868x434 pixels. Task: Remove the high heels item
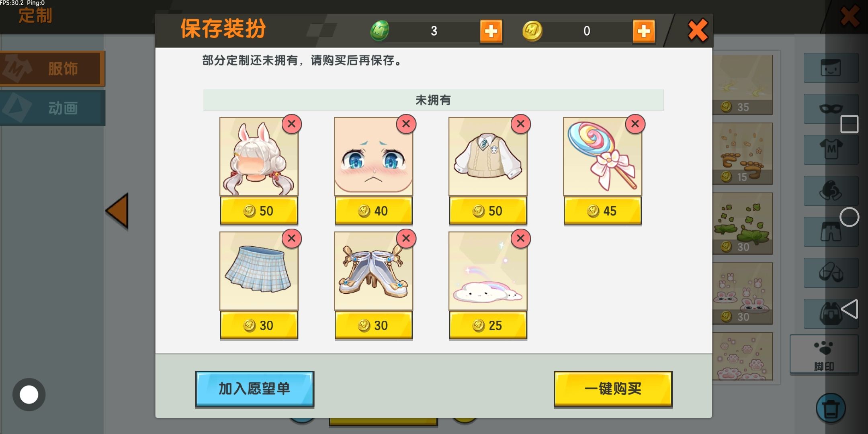[406, 238]
